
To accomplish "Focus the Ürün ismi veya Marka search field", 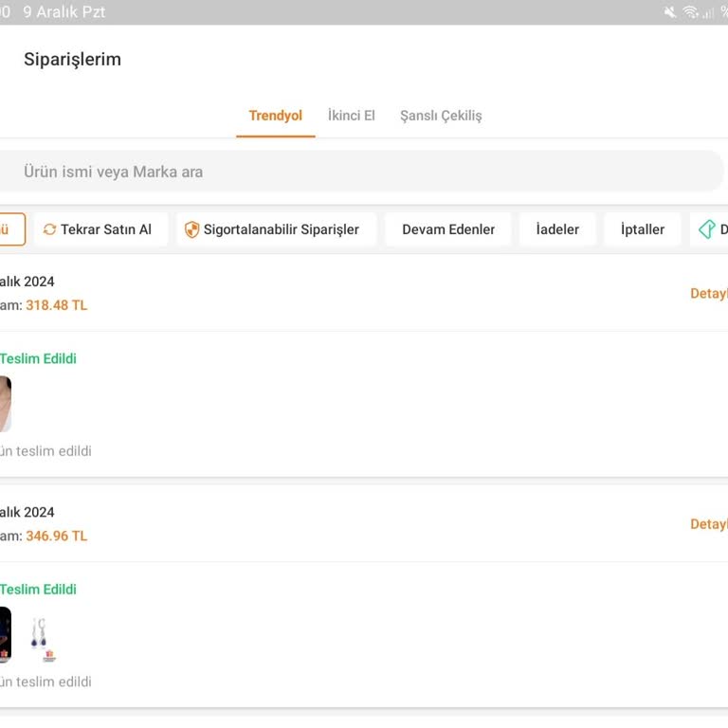I will click(x=361, y=172).
